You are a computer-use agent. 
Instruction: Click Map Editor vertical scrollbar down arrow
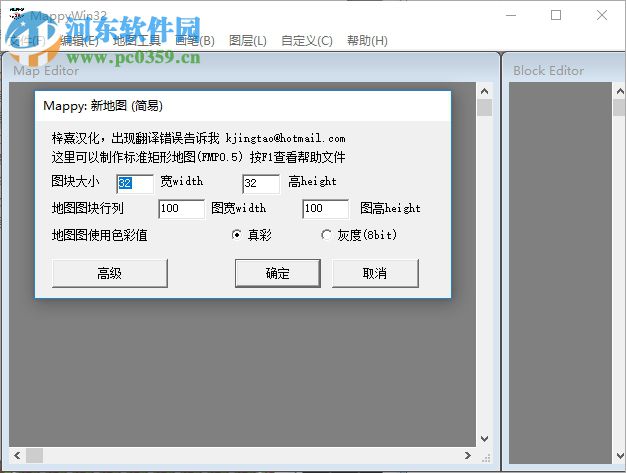[484, 439]
